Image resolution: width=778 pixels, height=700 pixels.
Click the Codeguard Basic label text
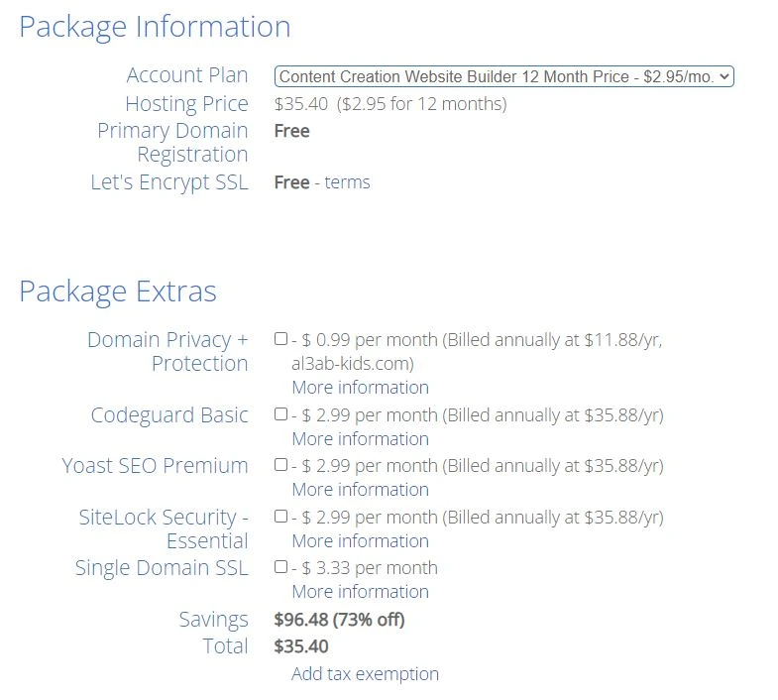coord(169,414)
